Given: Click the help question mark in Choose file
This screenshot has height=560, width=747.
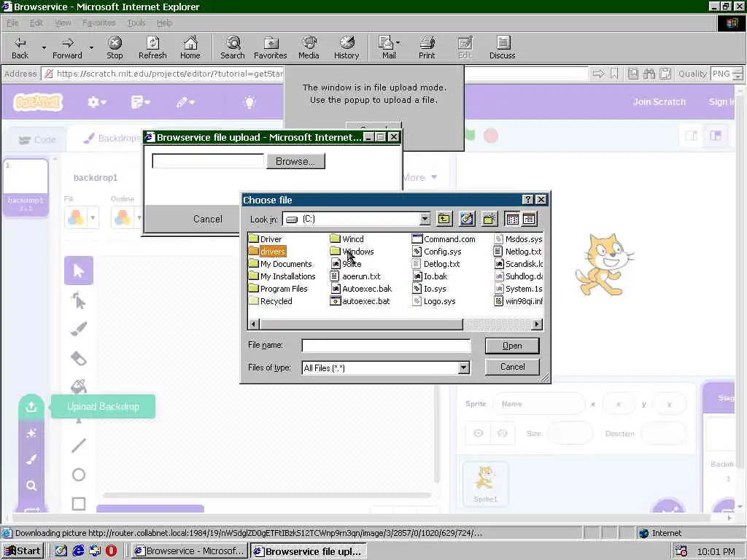Looking at the screenshot, I should [x=528, y=200].
